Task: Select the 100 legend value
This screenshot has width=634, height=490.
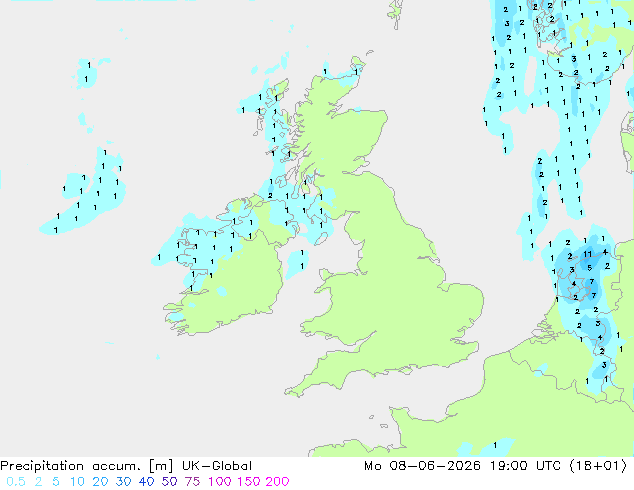Action: click(220, 482)
